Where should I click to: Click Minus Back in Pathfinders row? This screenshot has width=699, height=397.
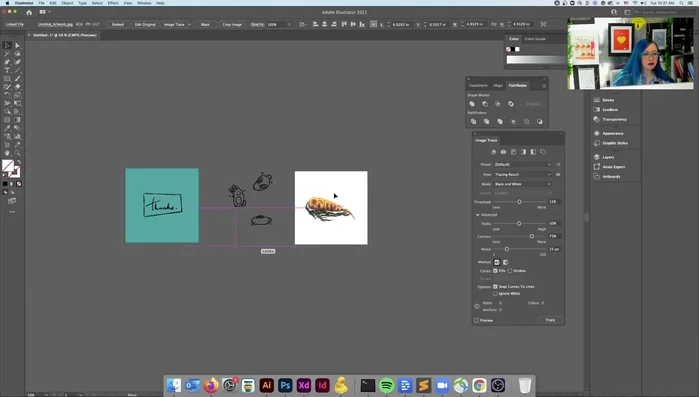click(539, 121)
